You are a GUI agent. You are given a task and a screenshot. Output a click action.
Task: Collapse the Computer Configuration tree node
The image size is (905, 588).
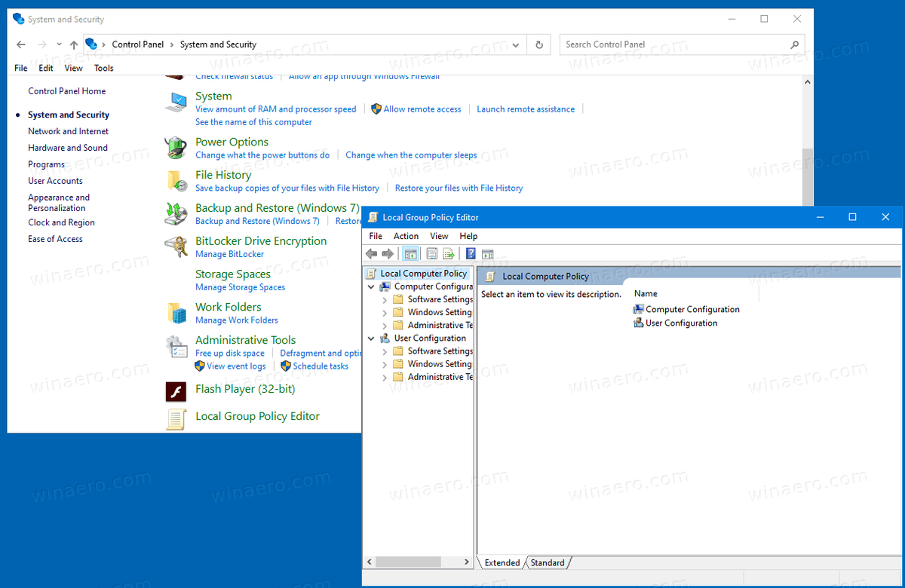pos(371,286)
